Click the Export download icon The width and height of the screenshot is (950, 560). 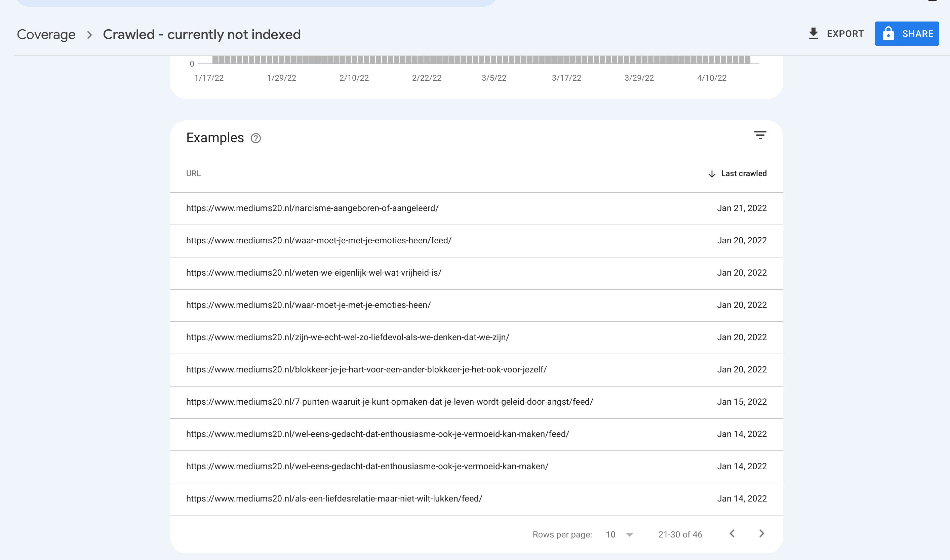point(814,34)
